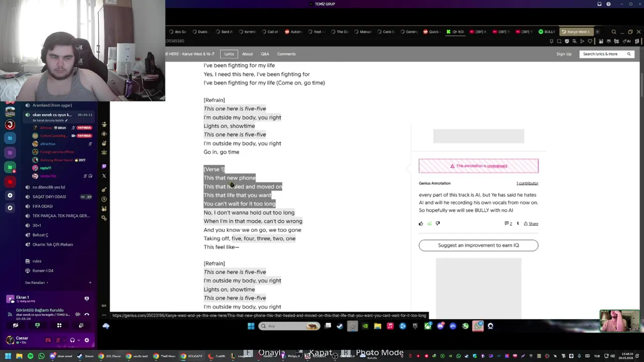
Task: Open the 1 contributor link
Action: [527, 184]
